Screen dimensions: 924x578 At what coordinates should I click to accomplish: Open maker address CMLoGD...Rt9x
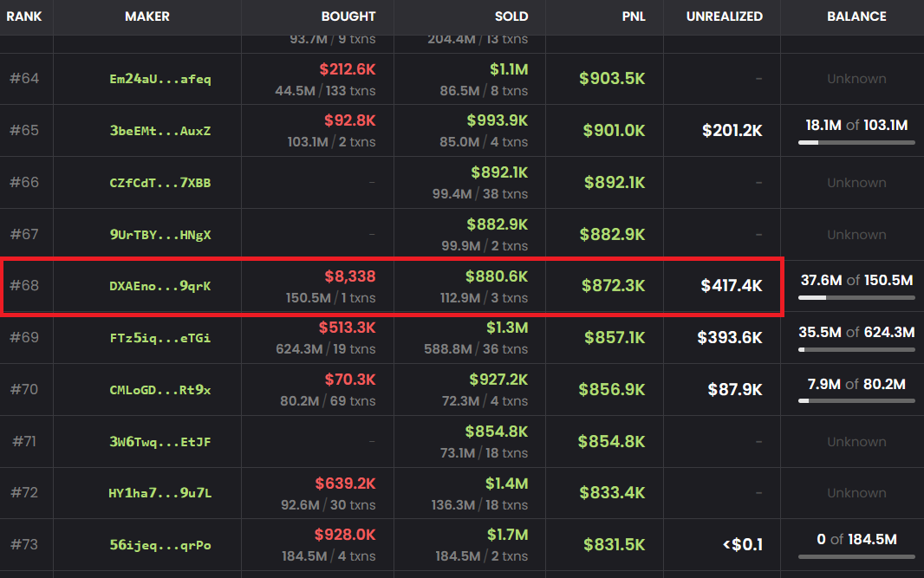160,390
